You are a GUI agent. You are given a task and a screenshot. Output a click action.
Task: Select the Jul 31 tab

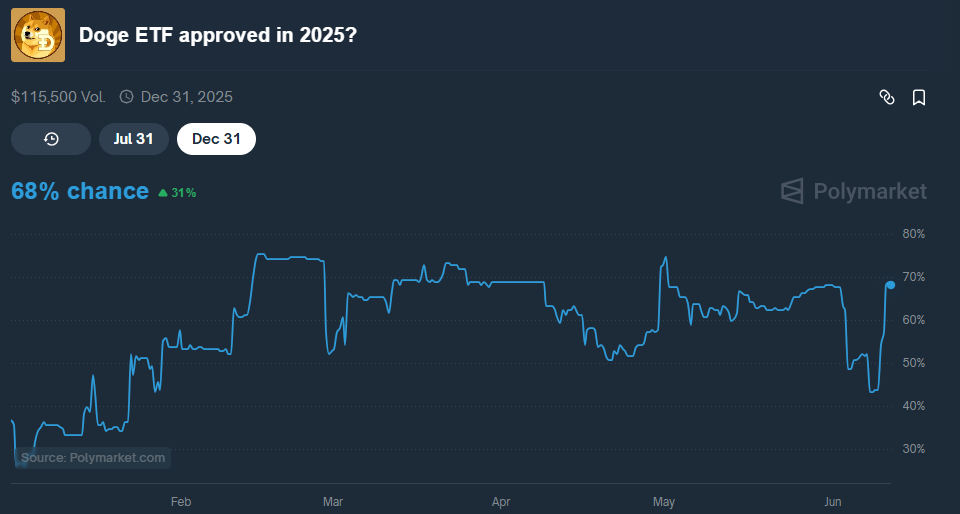pyautogui.click(x=133, y=139)
